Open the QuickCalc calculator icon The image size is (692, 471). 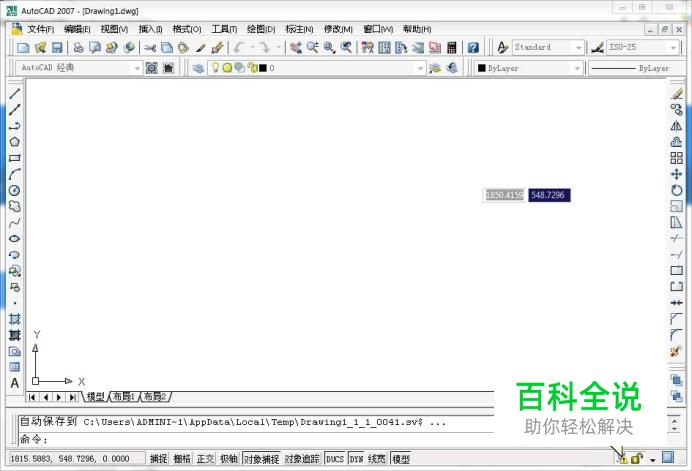451,47
